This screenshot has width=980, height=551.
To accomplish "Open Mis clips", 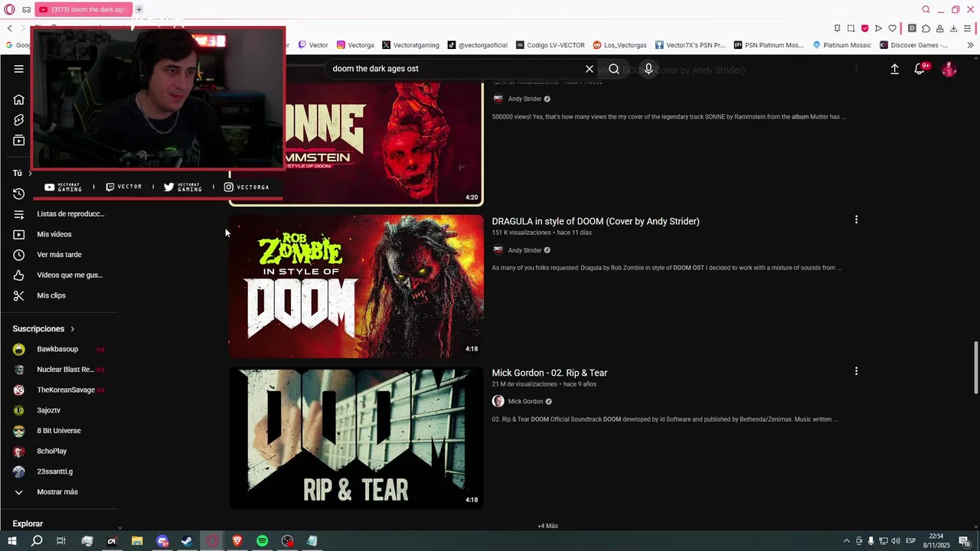I will point(51,295).
